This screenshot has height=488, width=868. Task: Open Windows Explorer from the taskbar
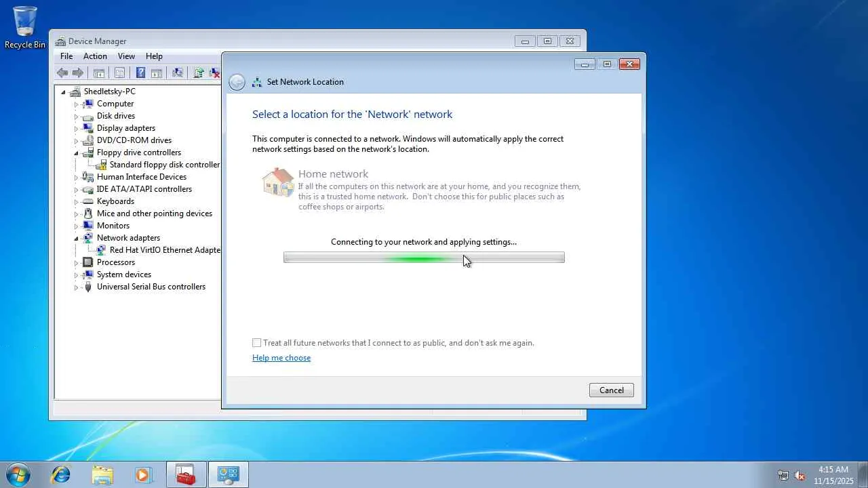coord(102,474)
